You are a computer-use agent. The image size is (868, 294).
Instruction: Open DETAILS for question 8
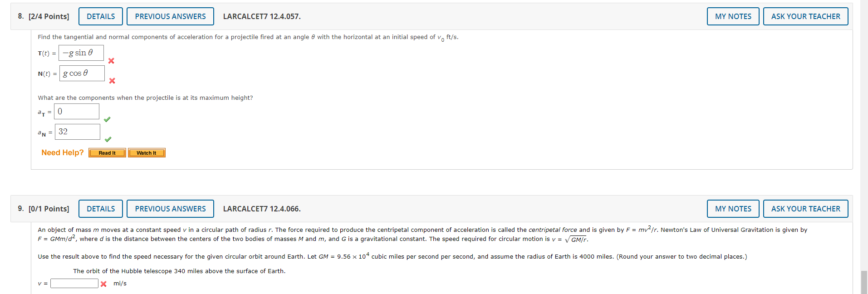100,16
